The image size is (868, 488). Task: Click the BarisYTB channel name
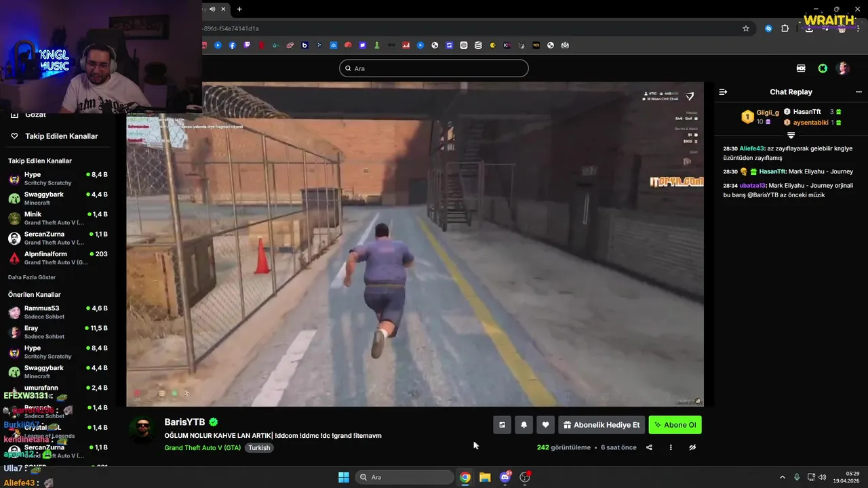(x=184, y=422)
